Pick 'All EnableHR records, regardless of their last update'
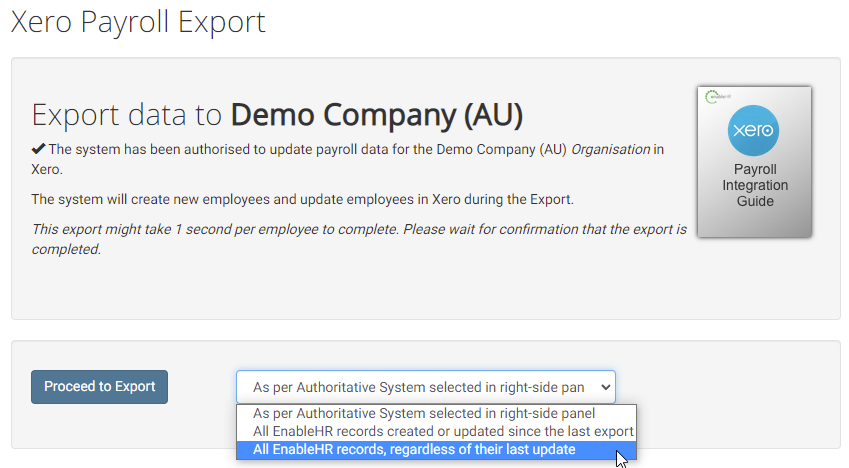The height and width of the screenshot is (468, 849). pyautogui.click(x=436, y=450)
